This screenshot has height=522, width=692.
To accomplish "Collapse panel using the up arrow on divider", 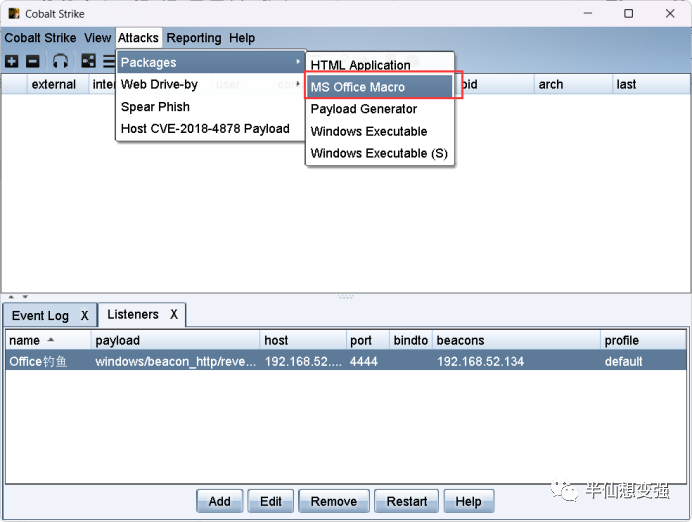I will (x=11, y=297).
